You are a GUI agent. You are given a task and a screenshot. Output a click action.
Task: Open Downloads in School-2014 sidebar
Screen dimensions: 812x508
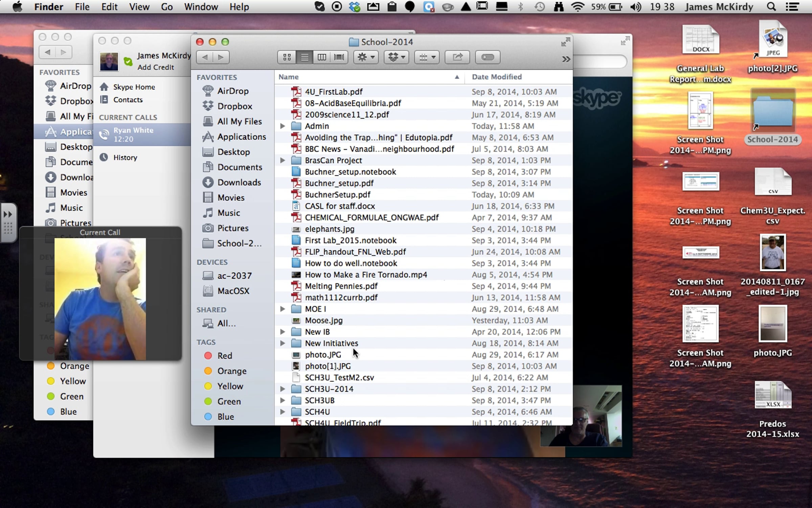tap(239, 183)
